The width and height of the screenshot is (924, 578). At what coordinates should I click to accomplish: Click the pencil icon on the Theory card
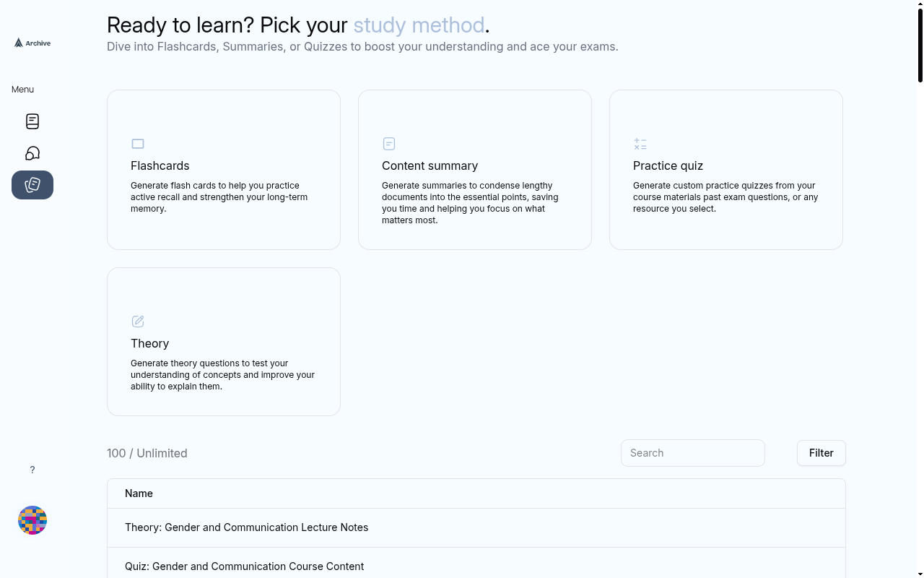[x=138, y=322]
